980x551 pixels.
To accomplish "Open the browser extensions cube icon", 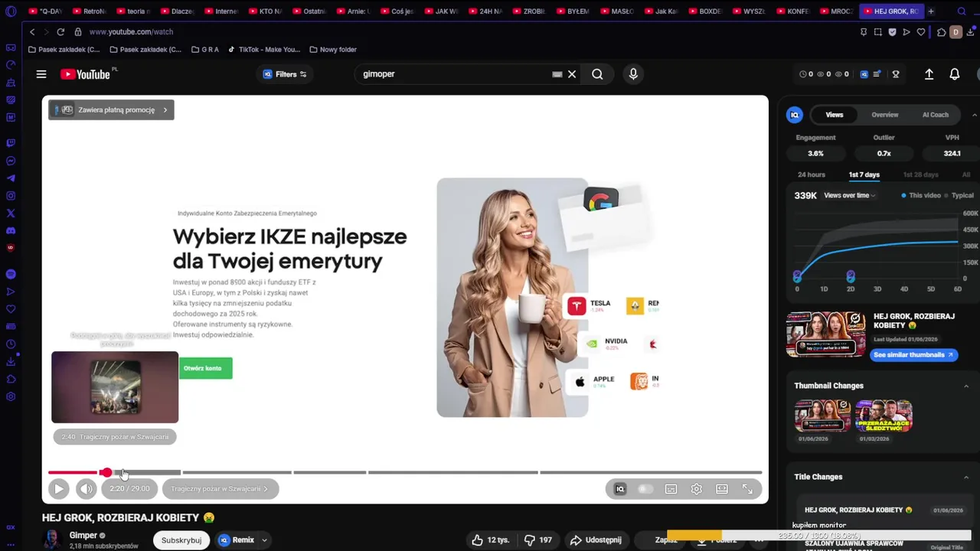I will tap(942, 32).
